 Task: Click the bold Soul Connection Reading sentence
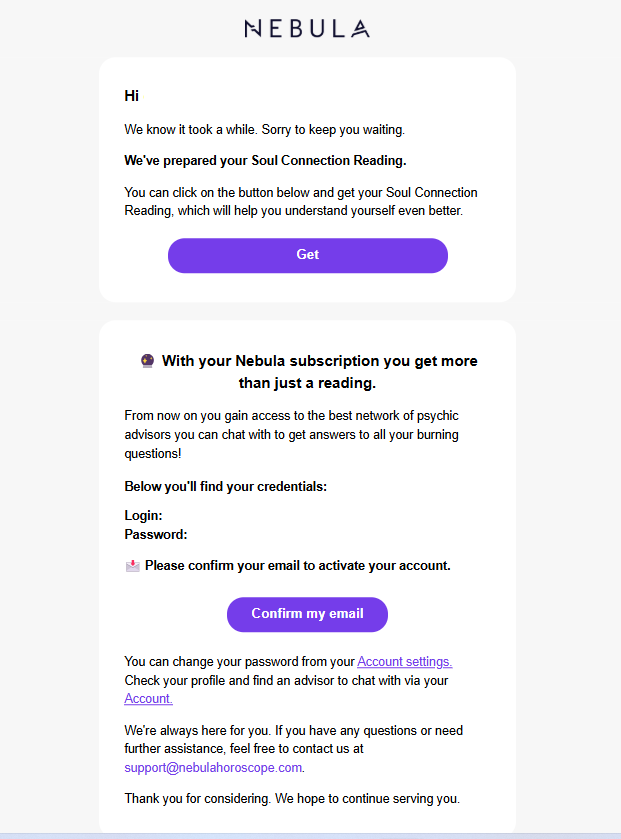[265, 161]
